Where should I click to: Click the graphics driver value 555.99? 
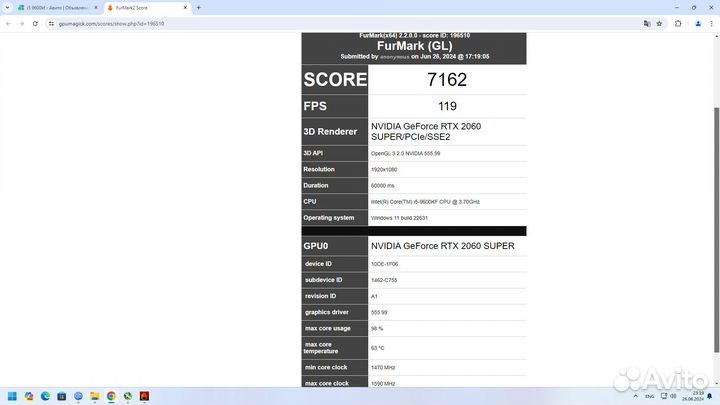pyautogui.click(x=379, y=312)
